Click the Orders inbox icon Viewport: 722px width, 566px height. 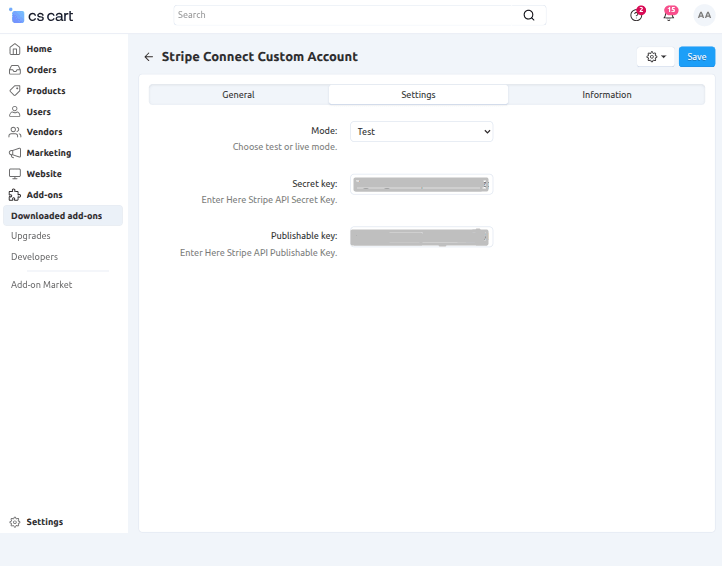coord(15,70)
